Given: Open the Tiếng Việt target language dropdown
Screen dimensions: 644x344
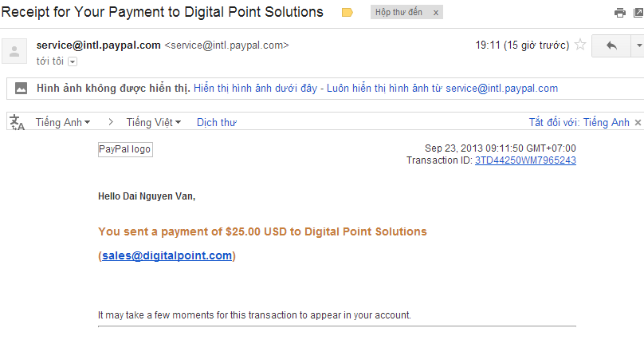Looking at the screenshot, I should click(154, 122).
